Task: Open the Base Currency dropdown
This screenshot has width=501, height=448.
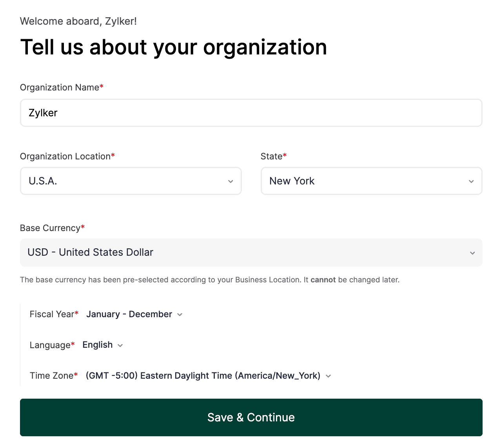Action: (251, 253)
